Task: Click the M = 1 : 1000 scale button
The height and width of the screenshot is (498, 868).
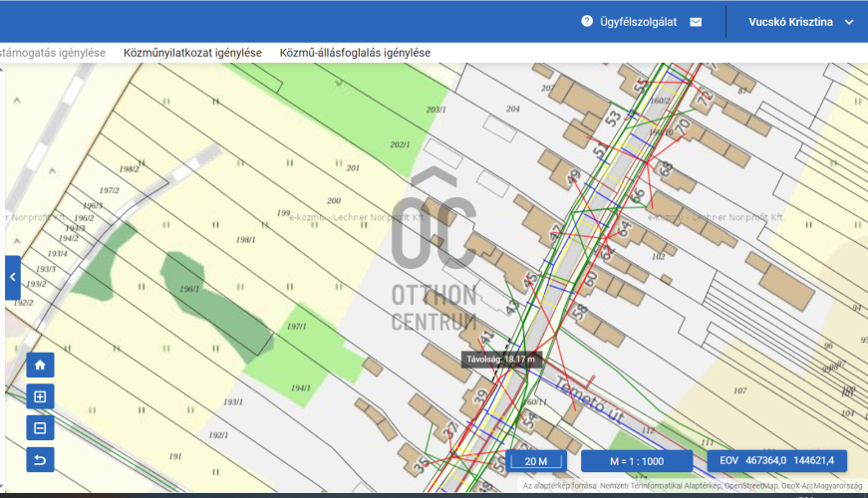Action: pyautogui.click(x=637, y=461)
